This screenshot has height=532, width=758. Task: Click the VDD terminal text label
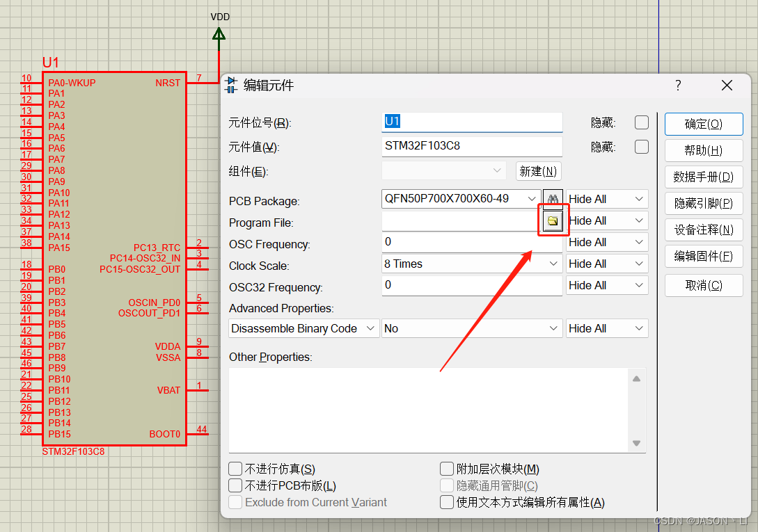click(220, 17)
